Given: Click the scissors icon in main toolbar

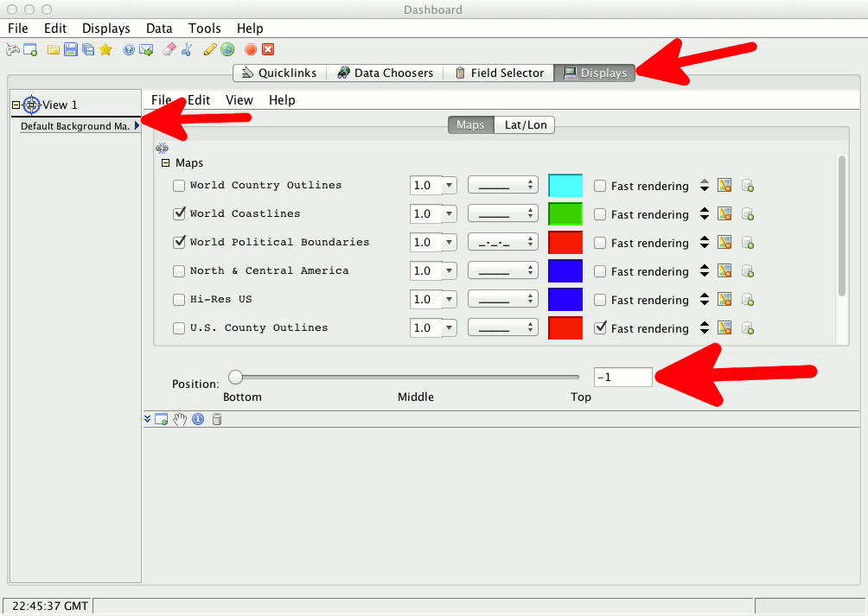Looking at the screenshot, I should [186, 50].
